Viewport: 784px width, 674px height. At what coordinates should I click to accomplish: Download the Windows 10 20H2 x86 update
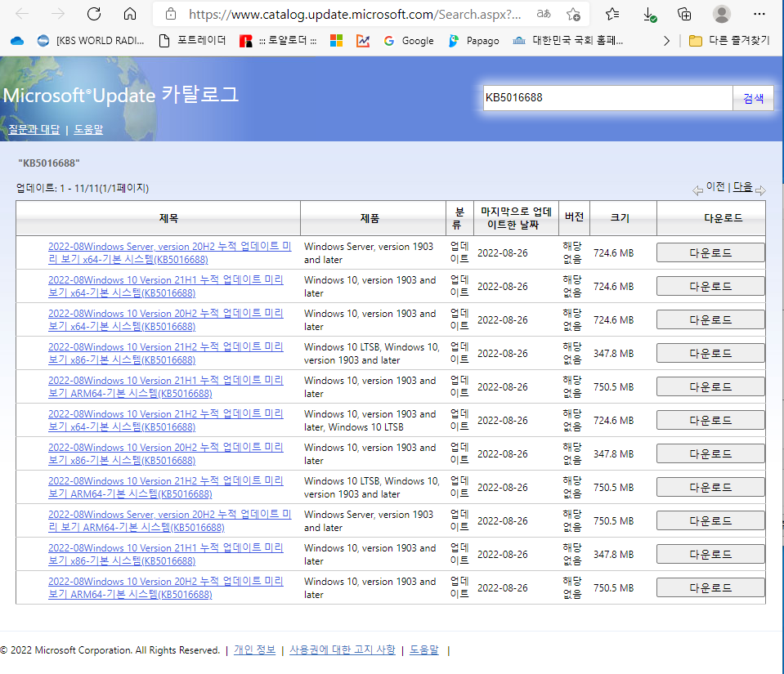(710, 453)
